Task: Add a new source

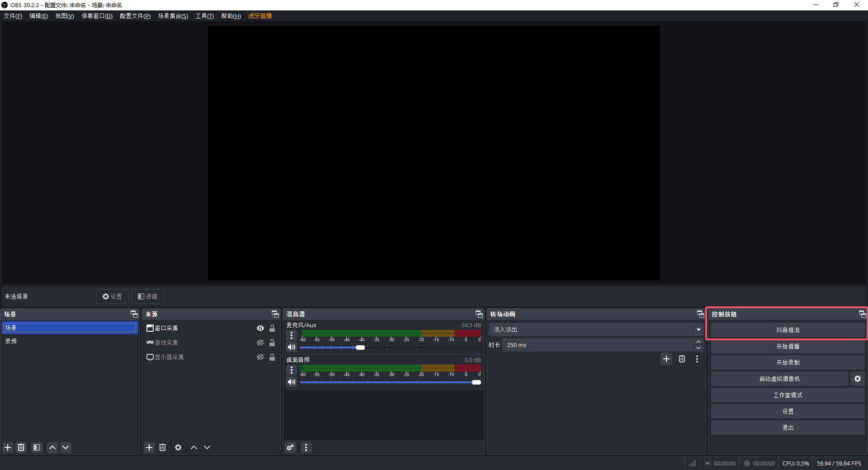Action: 149,447
